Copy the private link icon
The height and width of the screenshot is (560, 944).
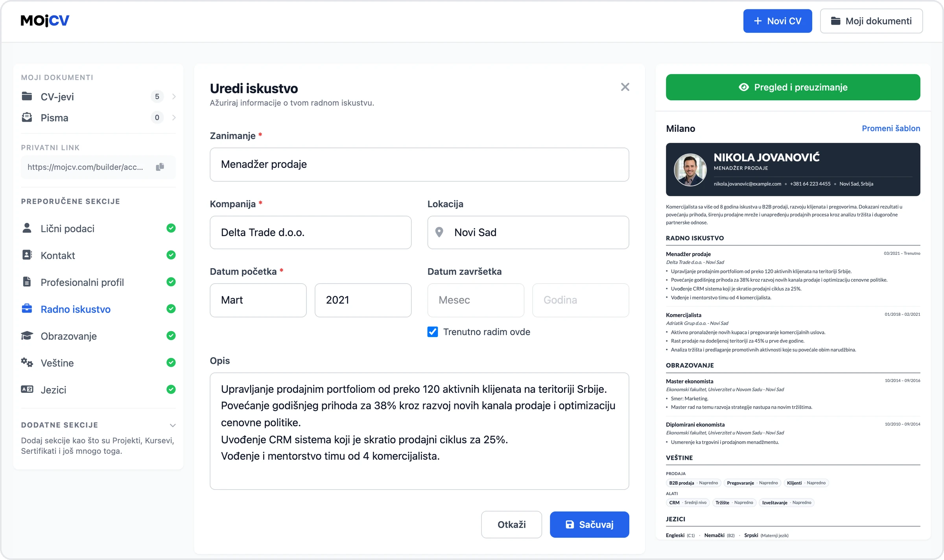(x=160, y=167)
